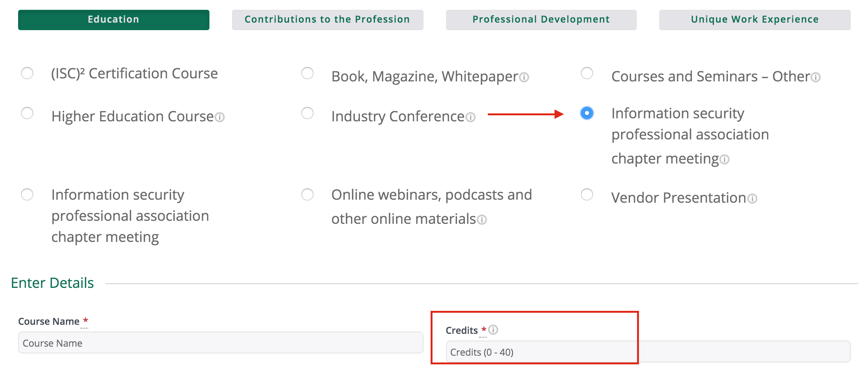Select the (ISC)² Certification Course option
This screenshot has height=370, width=868.
click(x=27, y=74)
